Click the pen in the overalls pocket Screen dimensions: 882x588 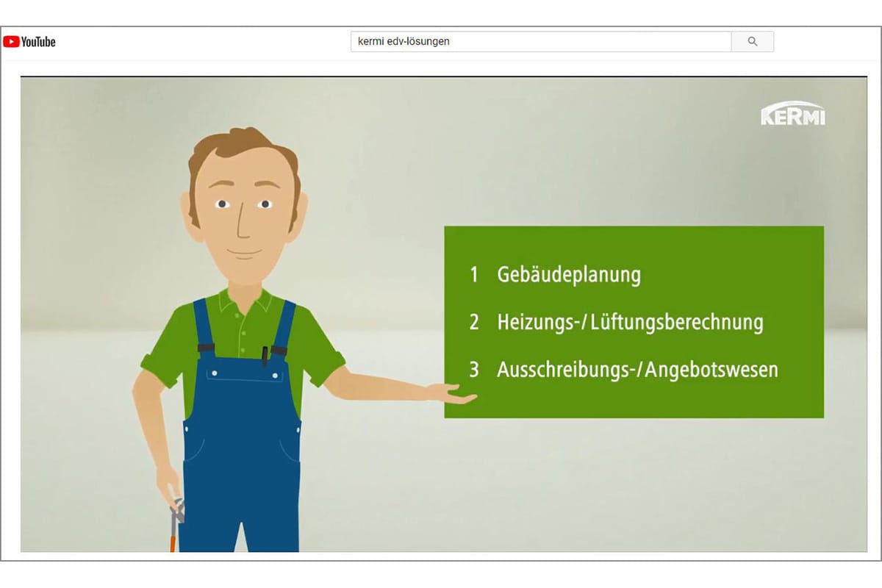point(265,356)
